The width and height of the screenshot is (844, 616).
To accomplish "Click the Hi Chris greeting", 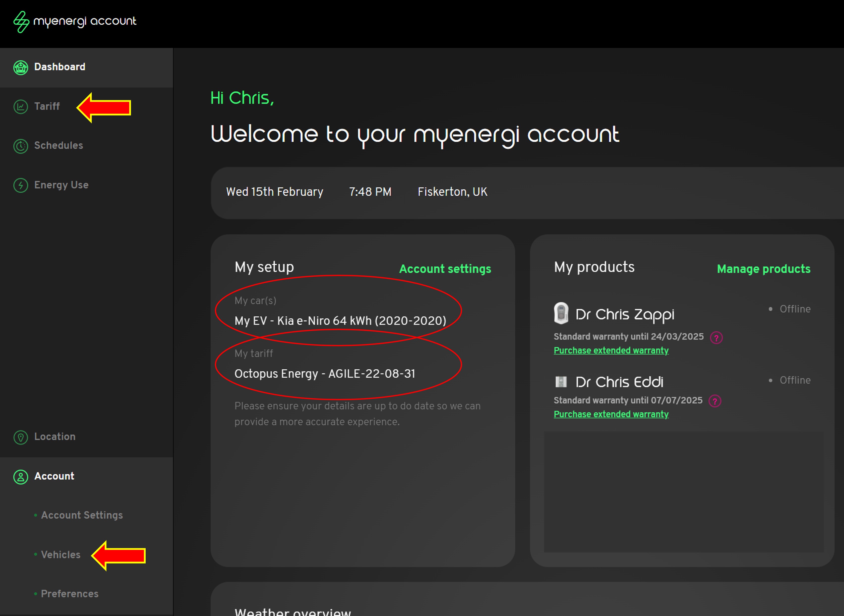I will (x=242, y=98).
